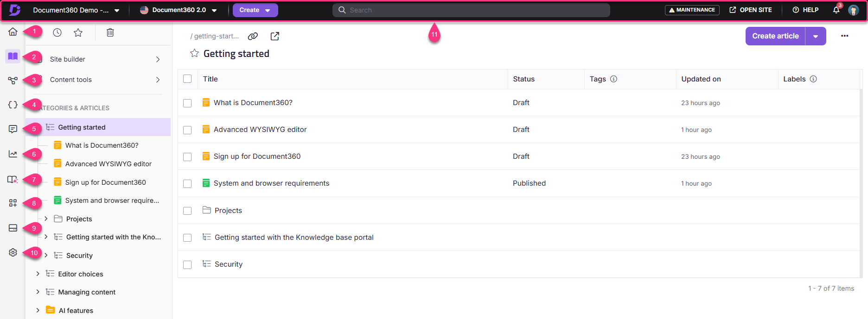Expand the Projects folder in tree
Screen dimensions: 868x319
[46, 219]
